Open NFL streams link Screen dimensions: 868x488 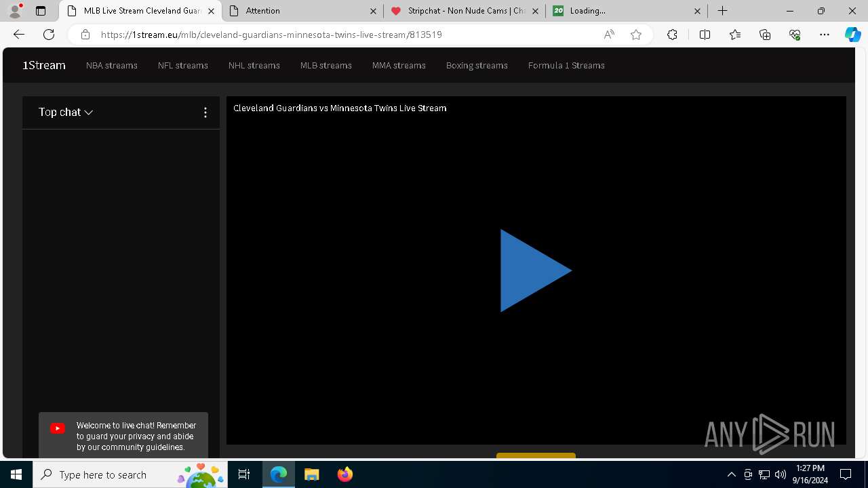183,66
